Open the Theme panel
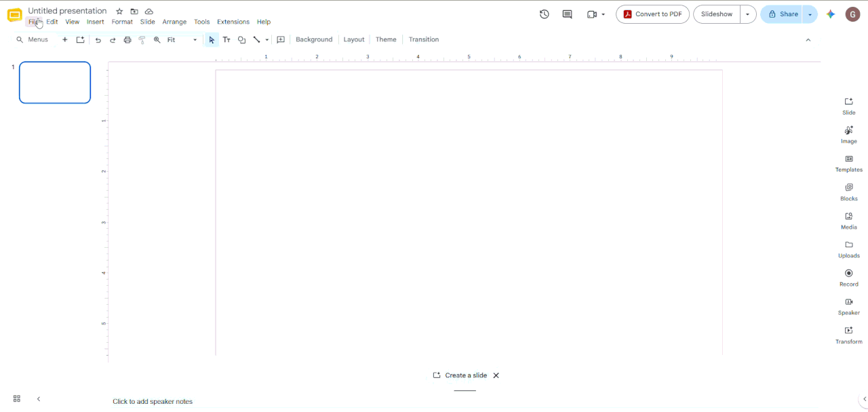The height and width of the screenshot is (412, 868). click(386, 40)
